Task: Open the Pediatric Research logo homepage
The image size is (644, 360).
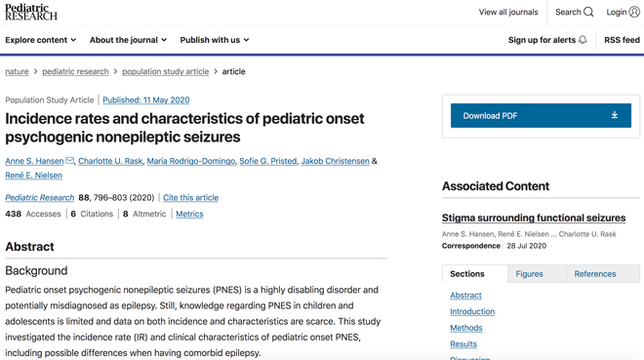Action: 31,13
